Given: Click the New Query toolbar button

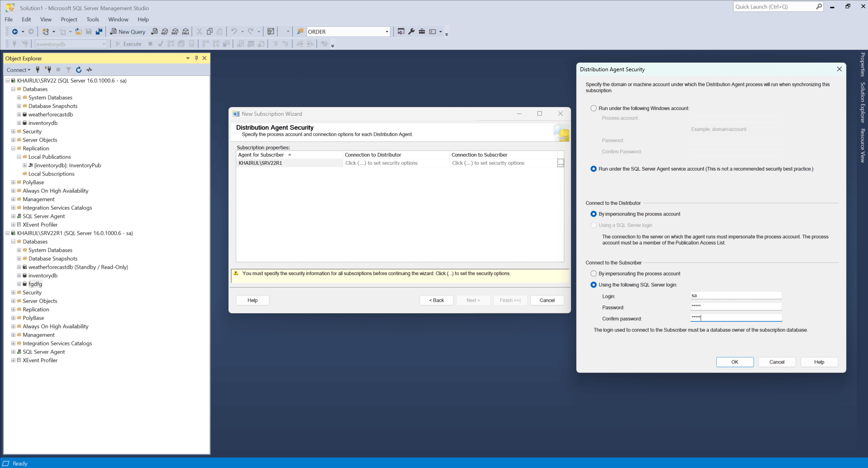Looking at the screenshot, I should coord(127,32).
